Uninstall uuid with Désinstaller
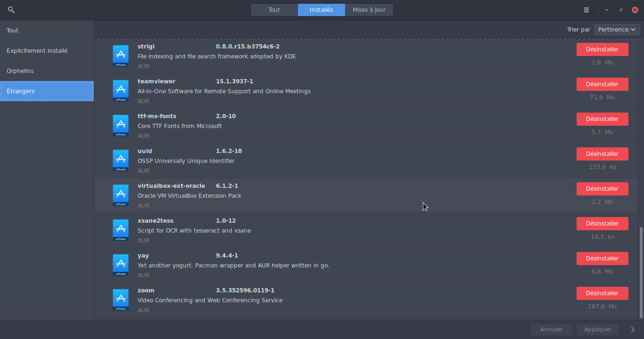Viewport: 644px width, 339px height. (x=603, y=154)
